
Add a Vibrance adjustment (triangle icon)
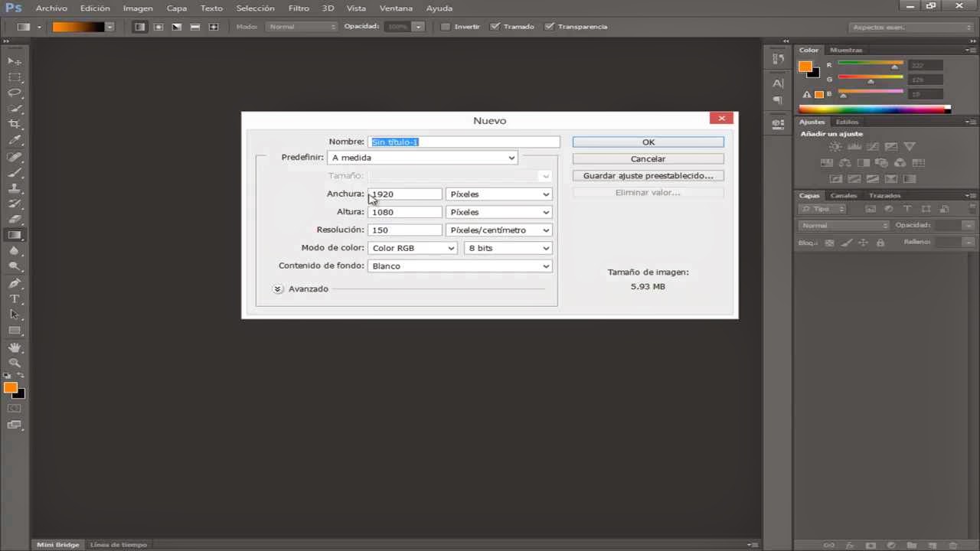tap(910, 146)
